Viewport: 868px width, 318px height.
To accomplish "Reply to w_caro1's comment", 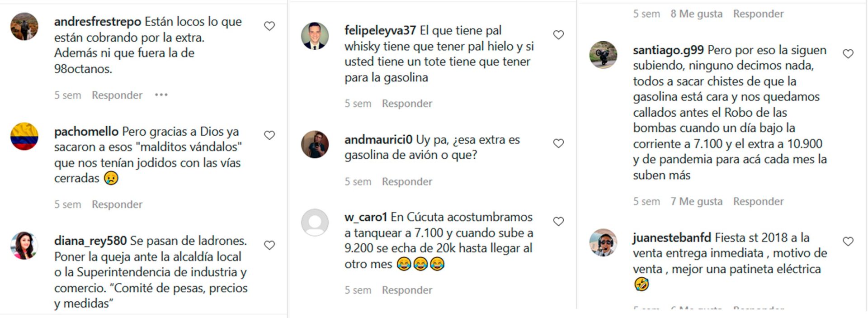I will [407, 290].
